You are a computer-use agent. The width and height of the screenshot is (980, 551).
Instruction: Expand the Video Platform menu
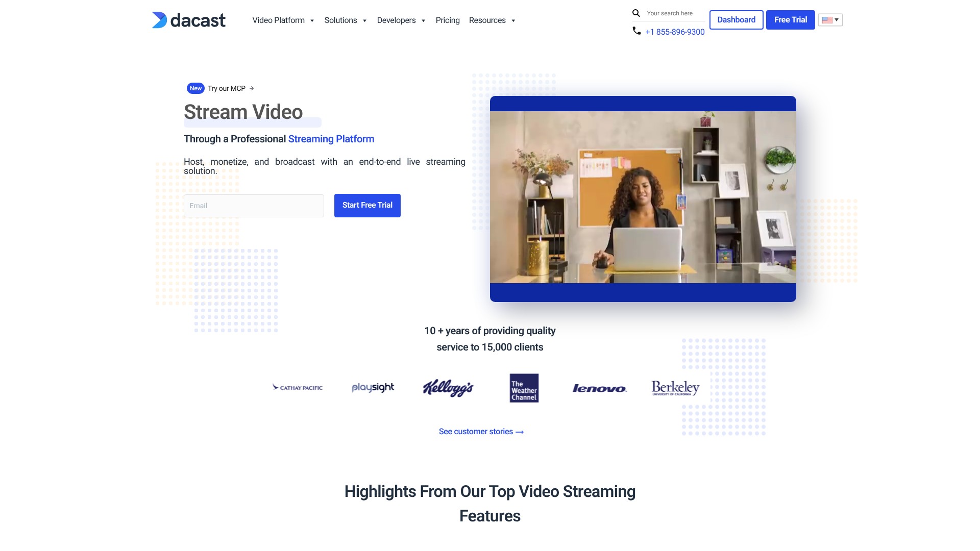pyautogui.click(x=283, y=20)
